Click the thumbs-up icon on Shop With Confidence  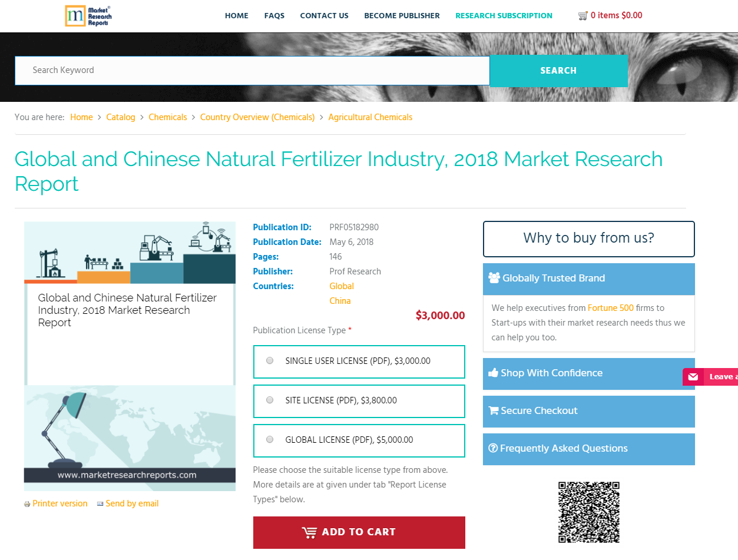(493, 373)
